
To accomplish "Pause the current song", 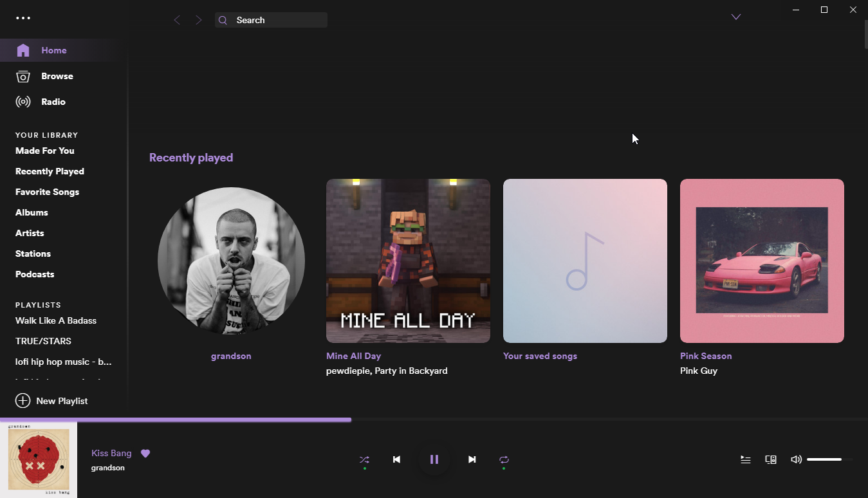I will [x=434, y=459].
